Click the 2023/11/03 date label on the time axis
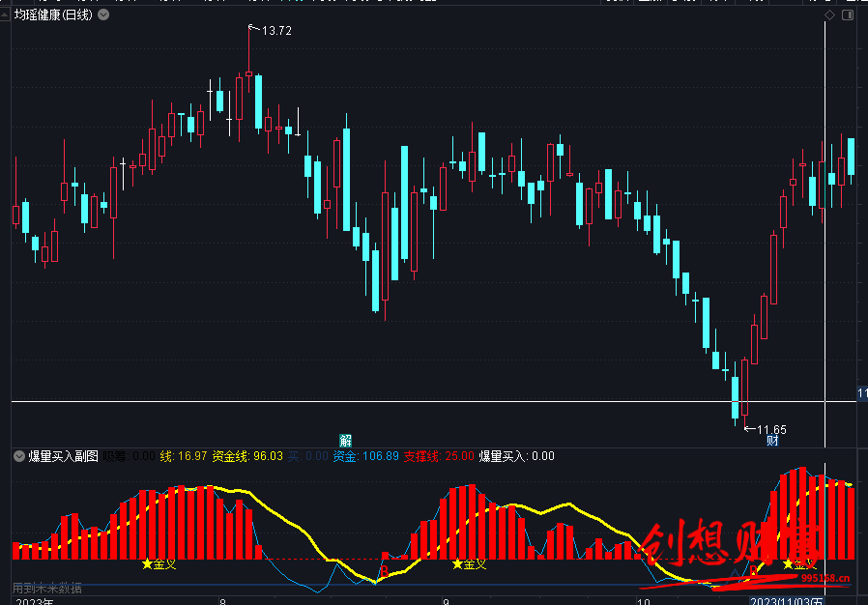The height and width of the screenshot is (605, 868). (787, 601)
